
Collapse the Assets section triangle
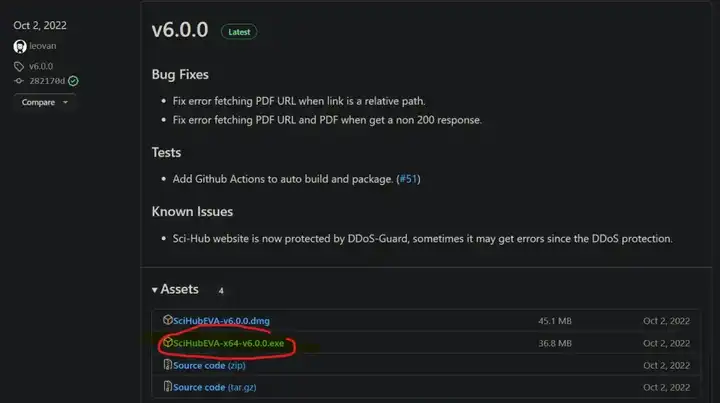(x=155, y=290)
